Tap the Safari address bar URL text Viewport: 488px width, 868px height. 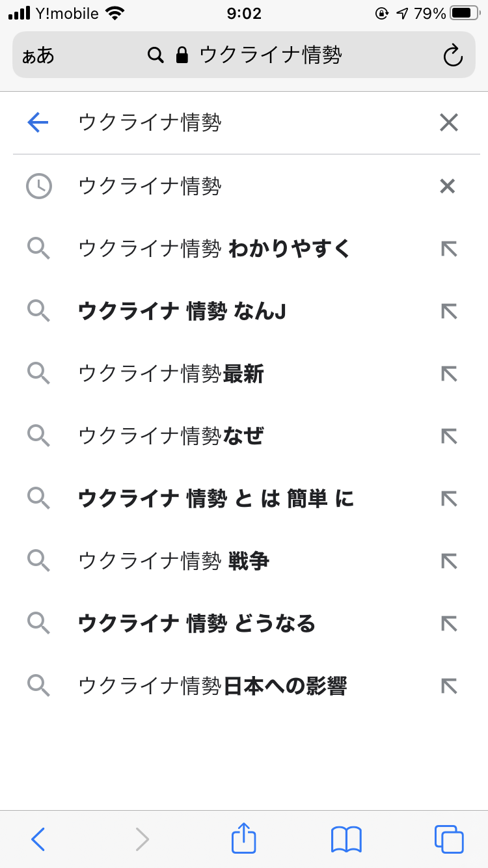click(270, 55)
